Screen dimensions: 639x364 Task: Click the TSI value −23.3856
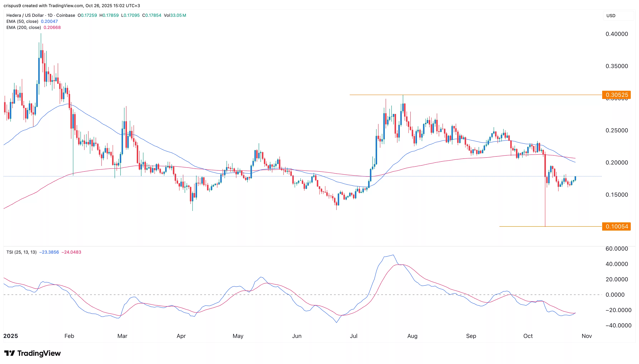point(49,252)
